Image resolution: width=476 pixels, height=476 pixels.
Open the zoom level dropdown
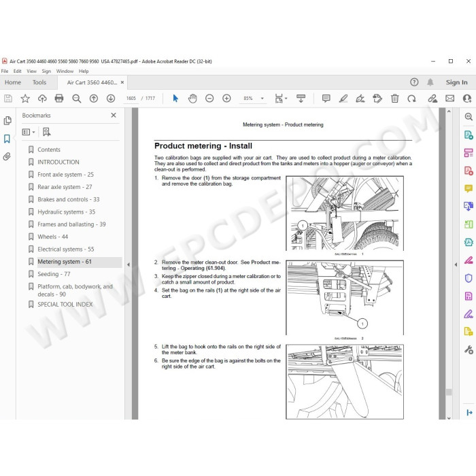[x=262, y=99]
